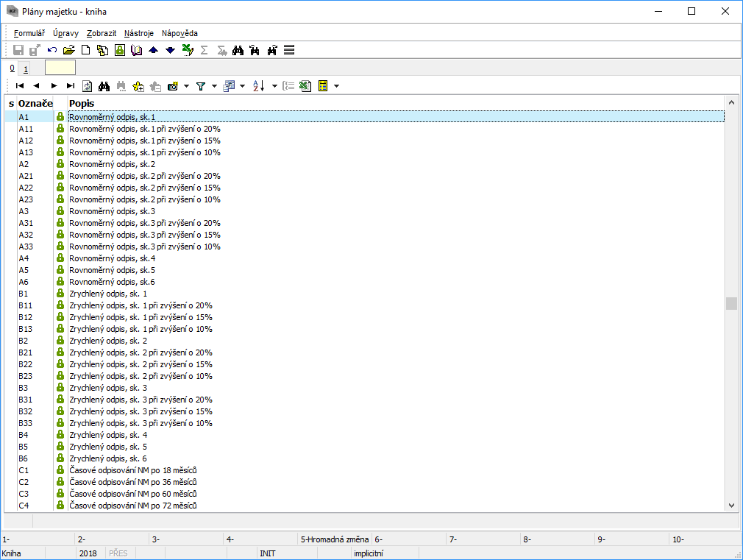Switch to tab 0
Screen dimensions: 743x560
tap(13, 68)
